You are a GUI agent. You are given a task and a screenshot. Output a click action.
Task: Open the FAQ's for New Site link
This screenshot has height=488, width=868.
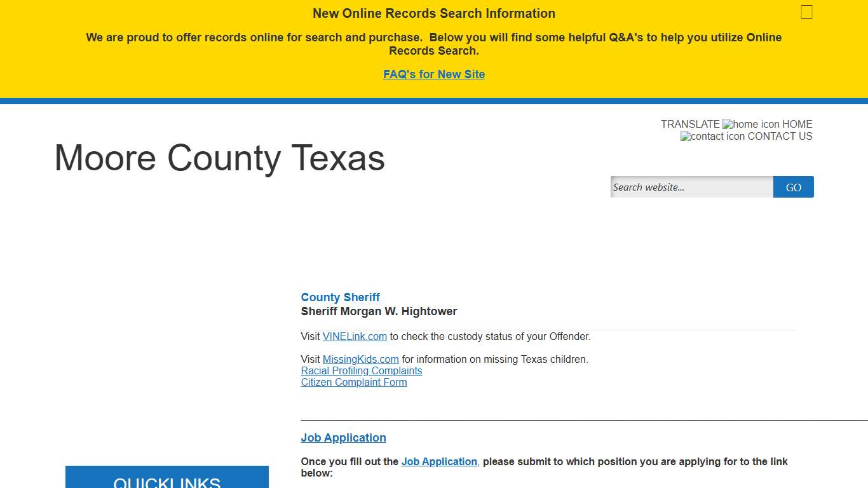434,74
